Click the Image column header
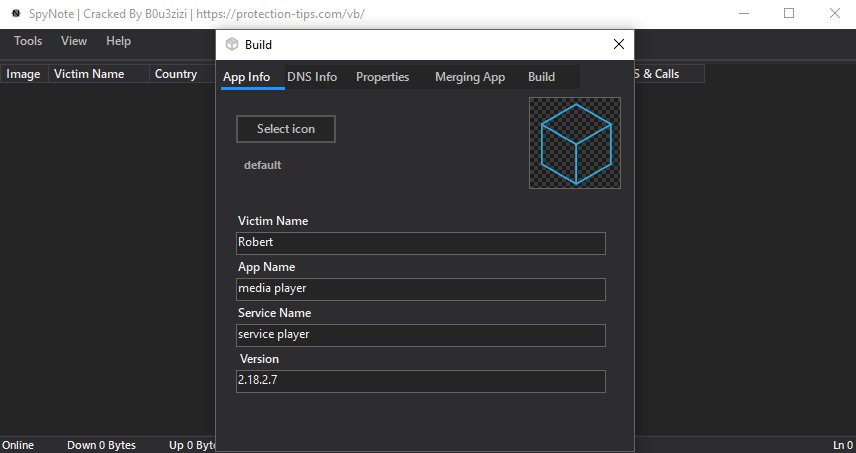This screenshot has width=856, height=453. 23,74
